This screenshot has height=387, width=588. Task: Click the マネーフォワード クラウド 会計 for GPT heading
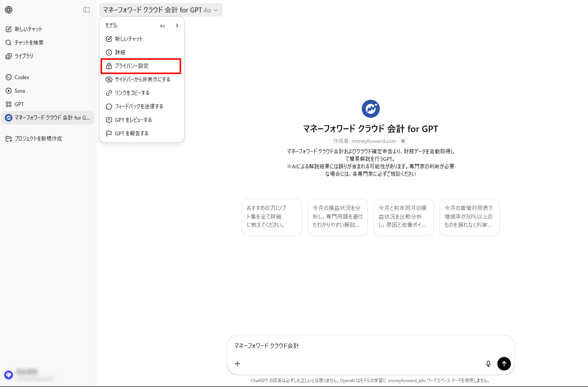point(370,129)
